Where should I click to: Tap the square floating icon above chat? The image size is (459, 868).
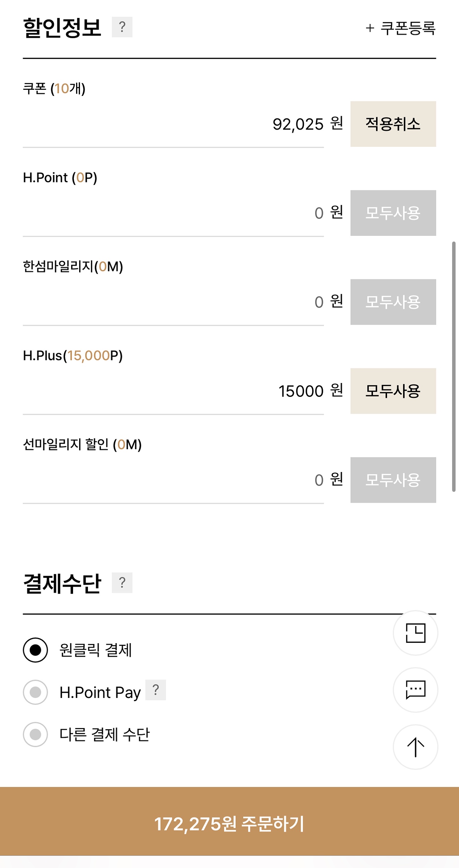(x=415, y=633)
